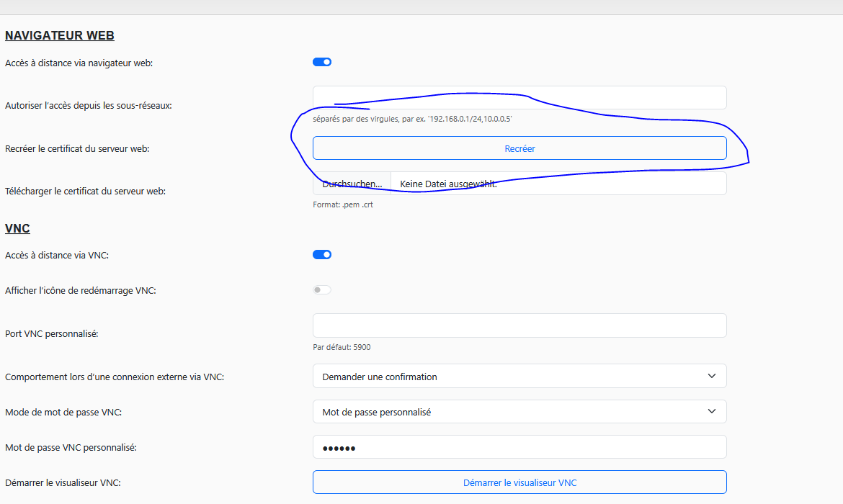The height and width of the screenshot is (504, 843).
Task: Toggle the web browser remote access switch
Action: click(321, 62)
